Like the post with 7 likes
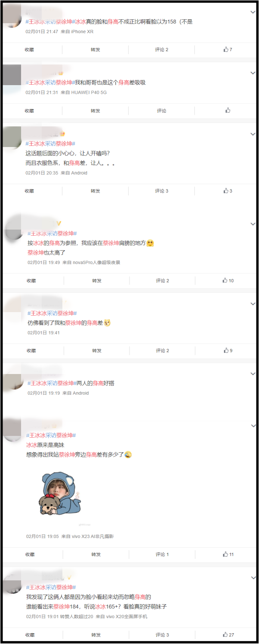The width and height of the screenshot is (259, 644). point(228,50)
